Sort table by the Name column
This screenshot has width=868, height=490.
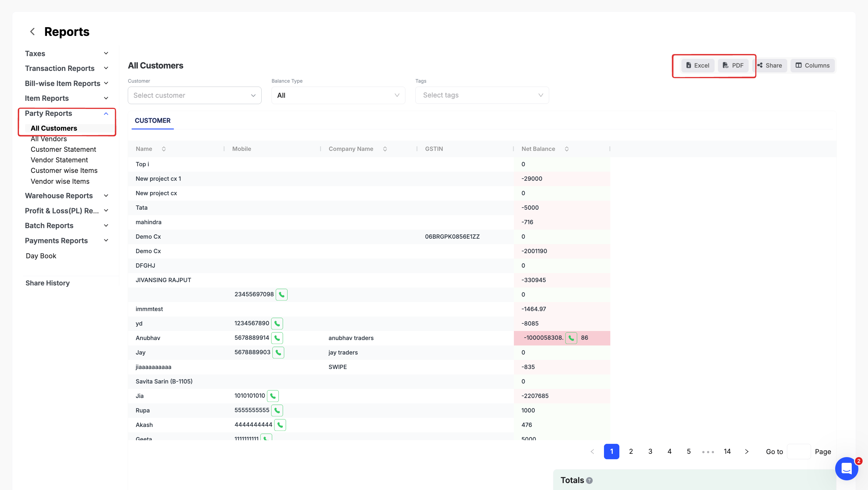164,149
